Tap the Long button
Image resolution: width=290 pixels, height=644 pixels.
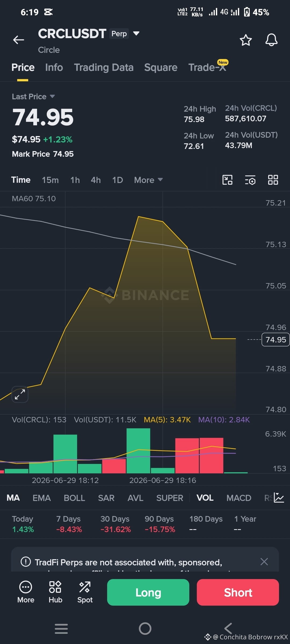click(148, 592)
